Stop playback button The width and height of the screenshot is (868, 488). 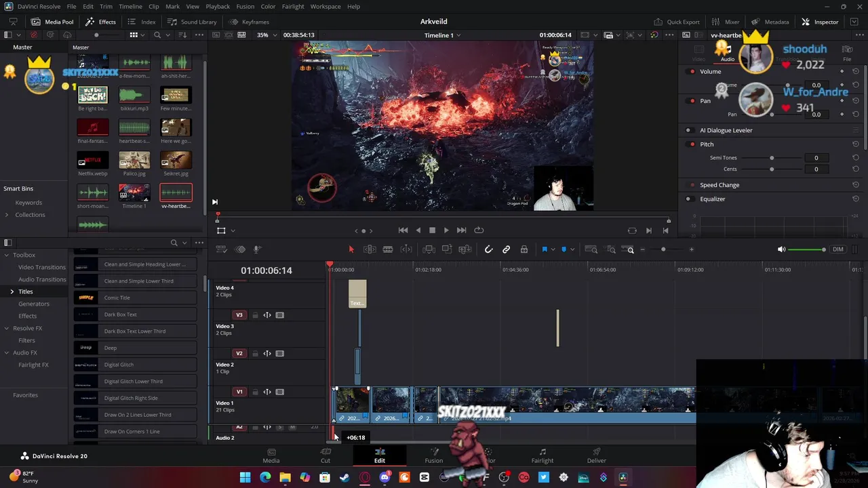432,230
